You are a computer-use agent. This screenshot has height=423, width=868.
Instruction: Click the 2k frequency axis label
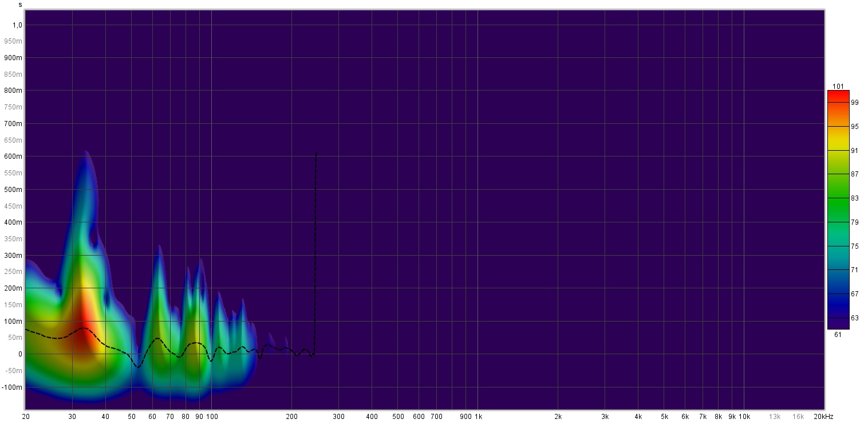558,416
